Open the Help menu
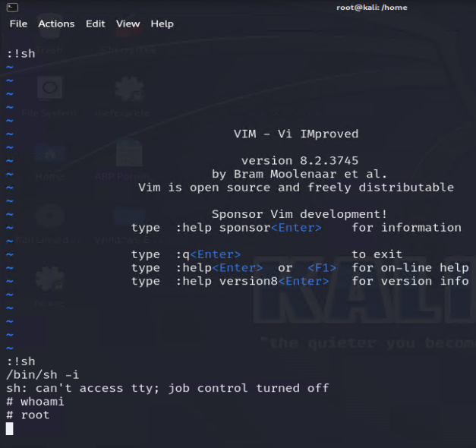476x448 pixels. (162, 24)
